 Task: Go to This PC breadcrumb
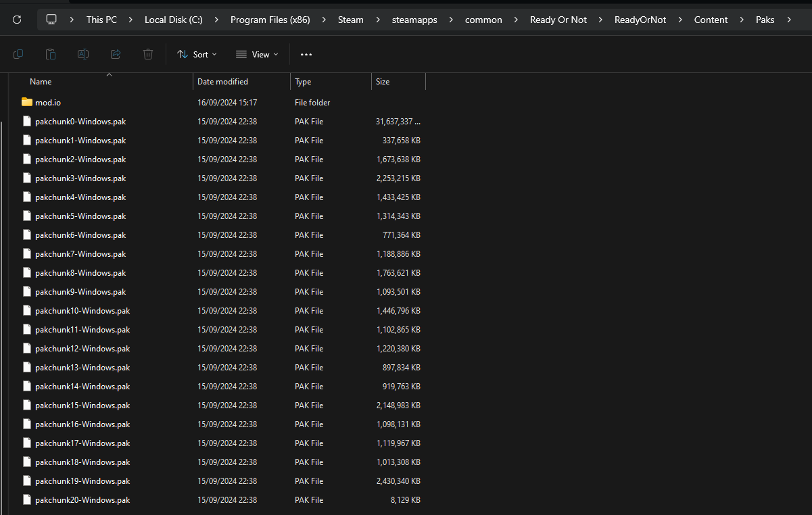coord(101,20)
